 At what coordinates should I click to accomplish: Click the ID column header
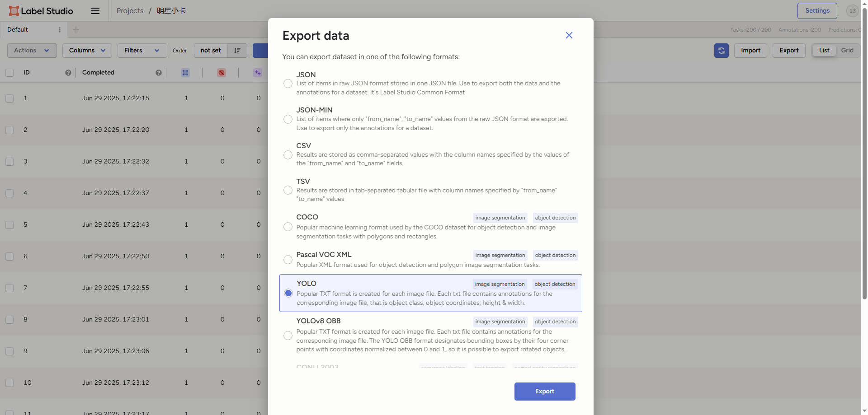[27, 73]
